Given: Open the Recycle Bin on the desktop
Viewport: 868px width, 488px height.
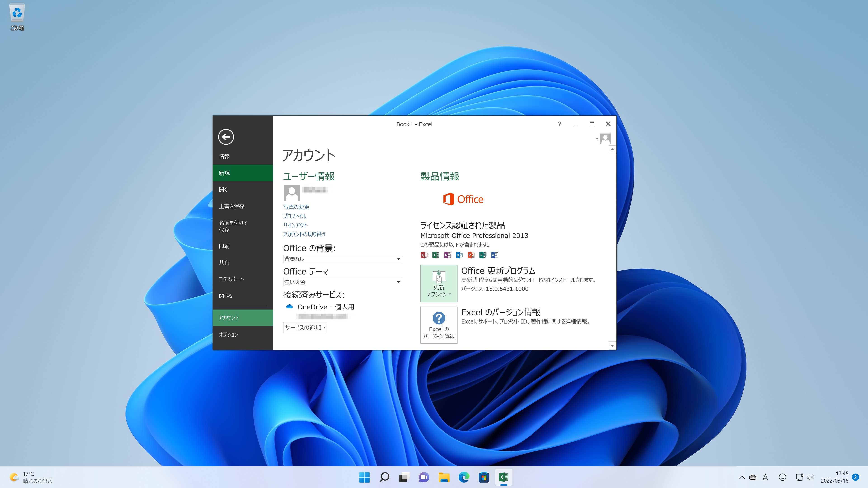Looking at the screenshot, I should click(17, 17).
